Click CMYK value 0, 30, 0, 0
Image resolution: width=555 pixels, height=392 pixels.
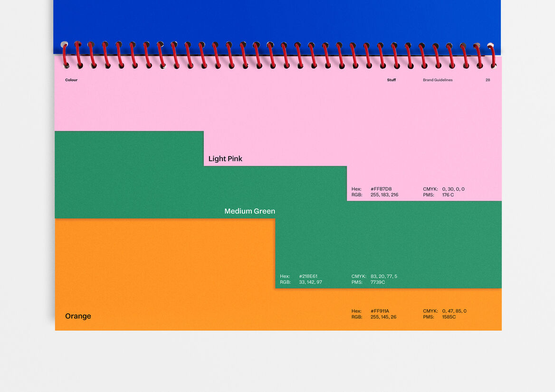(x=453, y=189)
